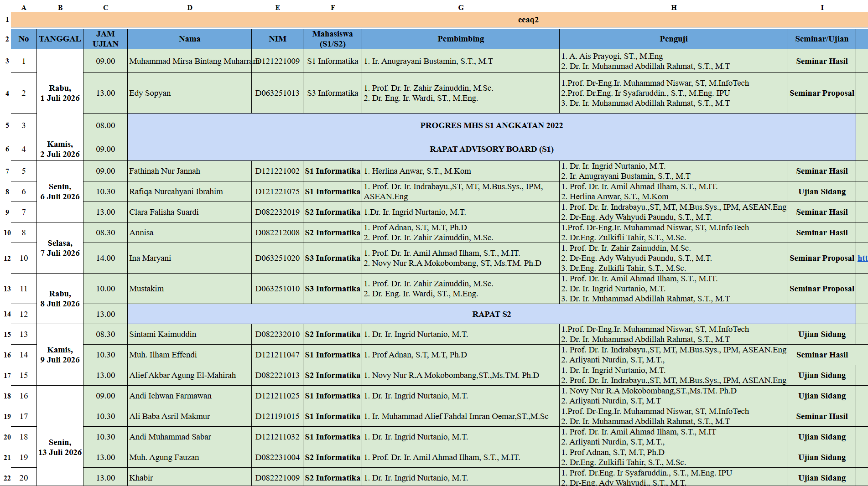The image size is (868, 486).
Task: Select NIM cell D082231004
Action: (277, 457)
